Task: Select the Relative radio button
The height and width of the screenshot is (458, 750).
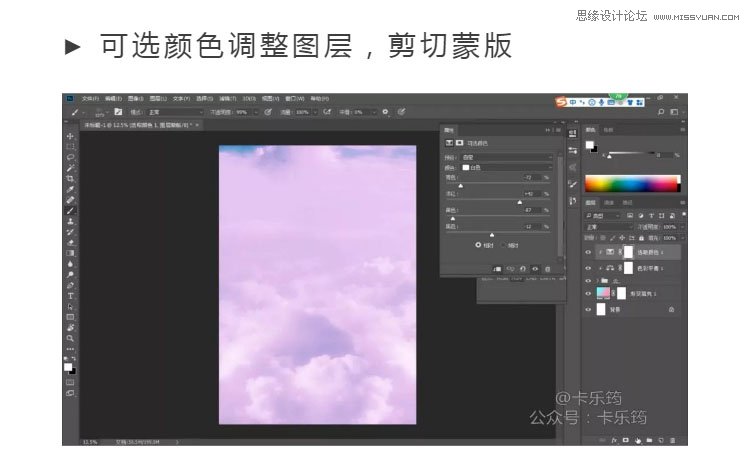Action: pyautogui.click(x=478, y=244)
